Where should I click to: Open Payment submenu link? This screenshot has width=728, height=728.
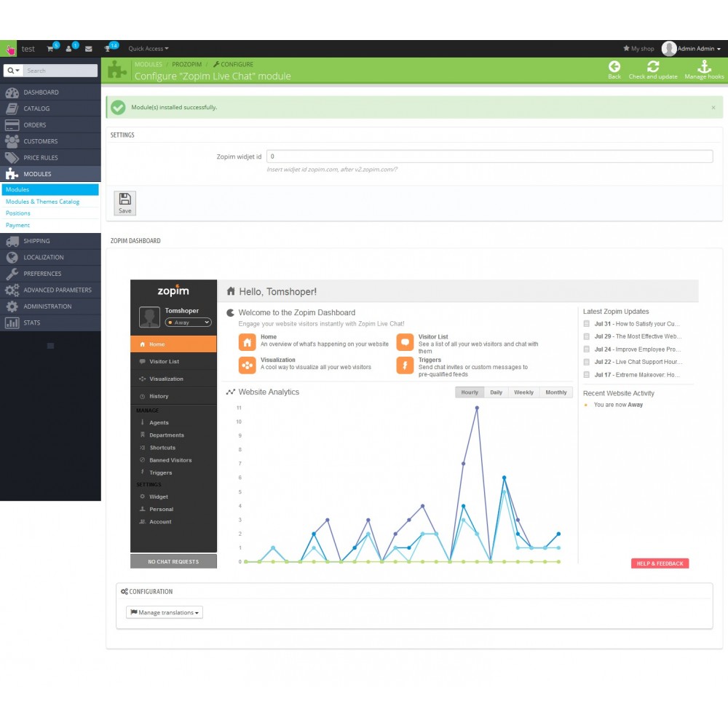pos(17,225)
